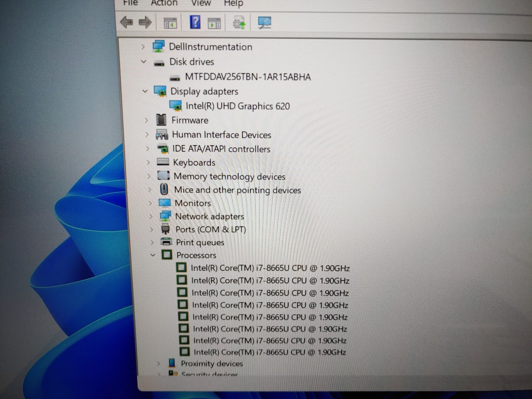This screenshot has height=399, width=532.
Task: Collapse the Disk drives node
Action: pyautogui.click(x=144, y=62)
